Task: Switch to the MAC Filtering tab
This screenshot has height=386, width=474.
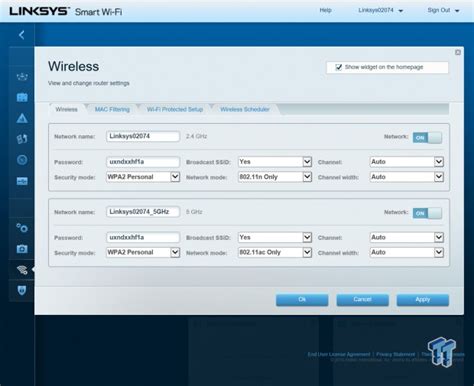Action: [x=112, y=109]
